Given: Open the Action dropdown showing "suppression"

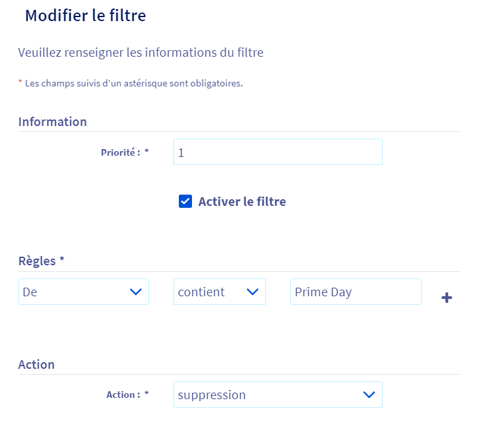Looking at the screenshot, I should tap(277, 395).
